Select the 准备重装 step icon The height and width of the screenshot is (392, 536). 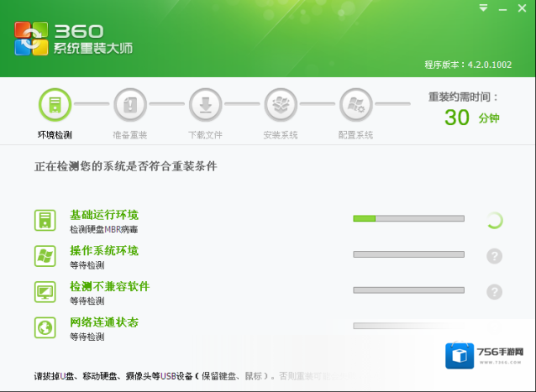[129, 105]
